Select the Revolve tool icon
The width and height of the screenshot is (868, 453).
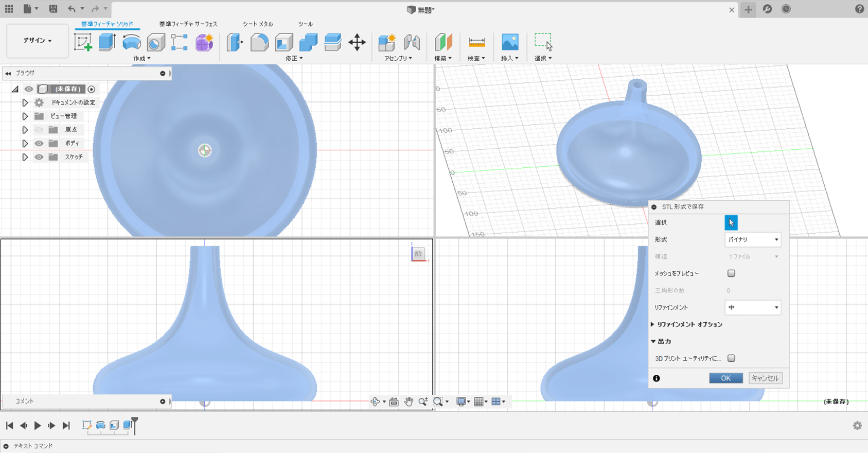point(132,42)
